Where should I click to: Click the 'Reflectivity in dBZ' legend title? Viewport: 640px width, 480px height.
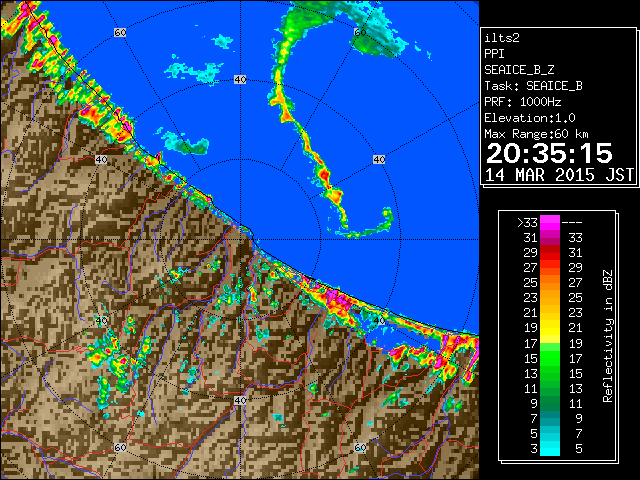coord(608,336)
